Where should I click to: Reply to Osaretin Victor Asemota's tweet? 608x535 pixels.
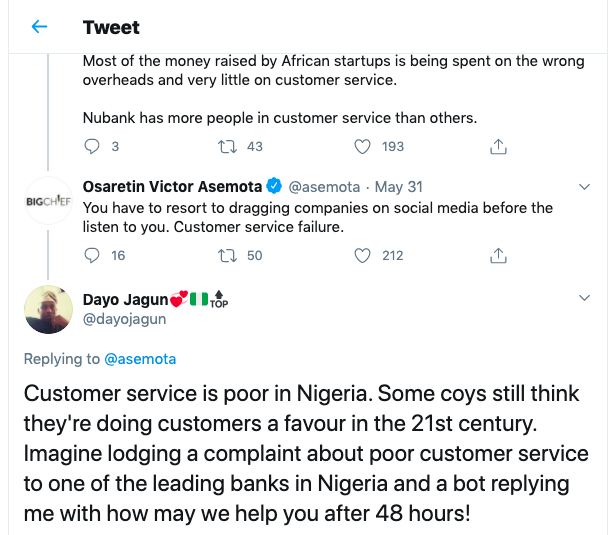(92, 255)
